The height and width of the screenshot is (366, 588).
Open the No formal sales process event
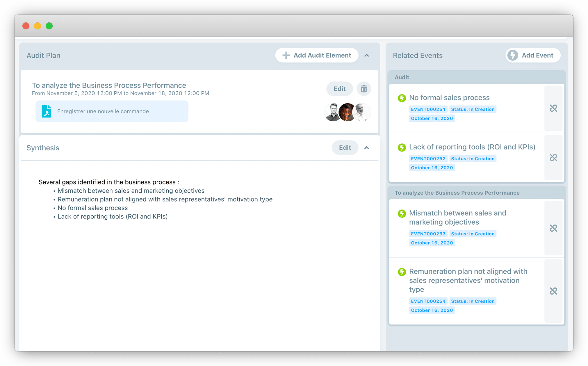449,98
